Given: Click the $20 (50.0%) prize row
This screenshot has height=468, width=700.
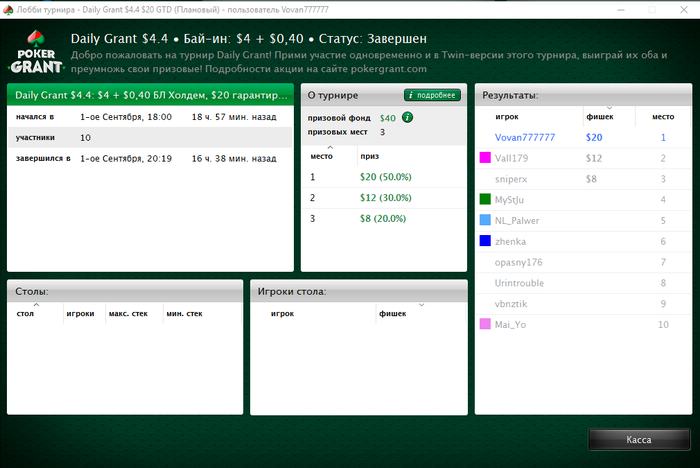Looking at the screenshot, I should coord(384,177).
